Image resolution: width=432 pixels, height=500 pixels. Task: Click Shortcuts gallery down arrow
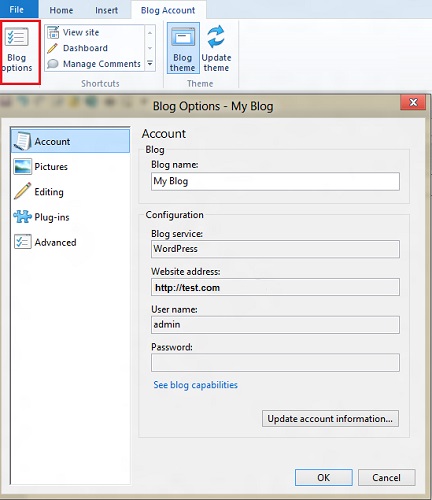pos(150,48)
